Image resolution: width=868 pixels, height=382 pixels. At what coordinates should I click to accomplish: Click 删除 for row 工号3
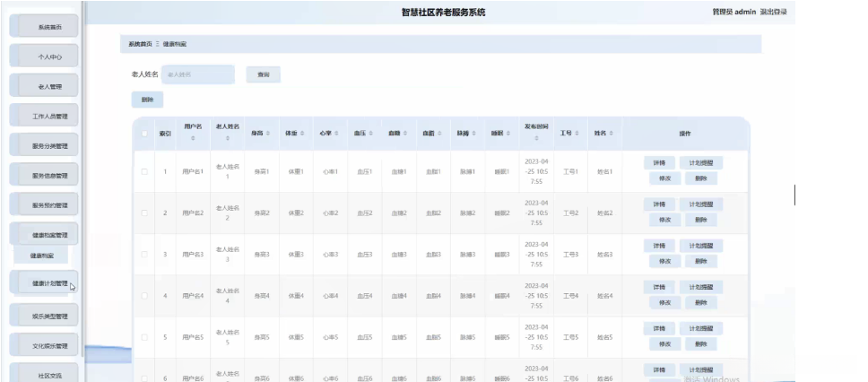701,261
